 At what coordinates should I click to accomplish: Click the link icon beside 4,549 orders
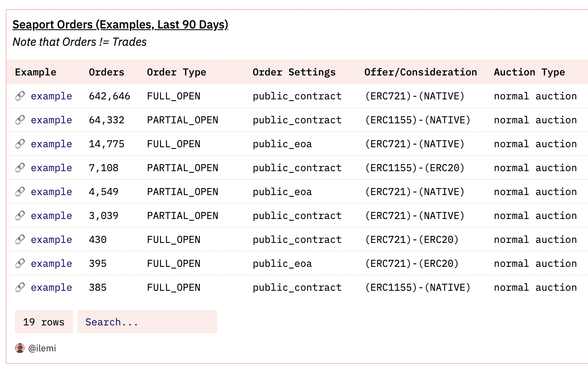(20, 192)
